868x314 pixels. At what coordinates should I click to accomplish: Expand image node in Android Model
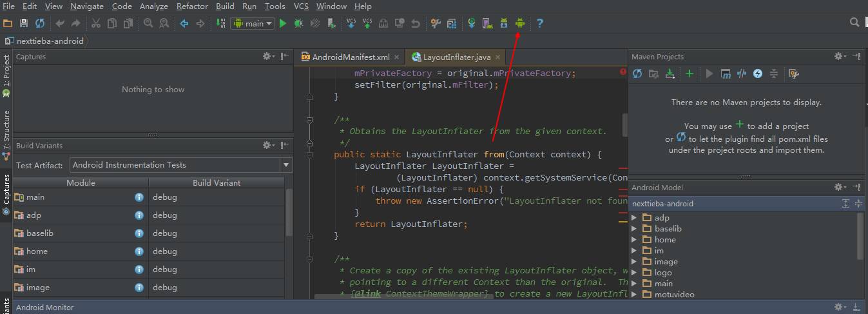(634, 262)
